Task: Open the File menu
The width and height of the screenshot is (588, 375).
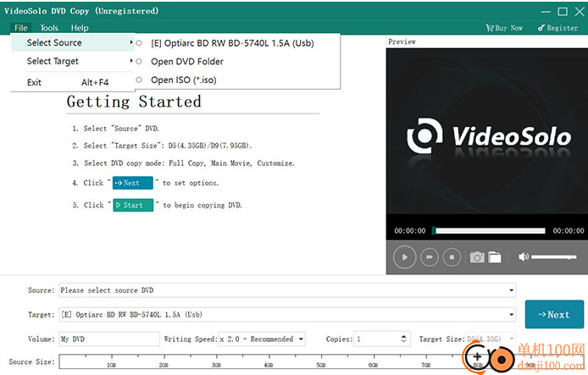Action: [x=21, y=28]
